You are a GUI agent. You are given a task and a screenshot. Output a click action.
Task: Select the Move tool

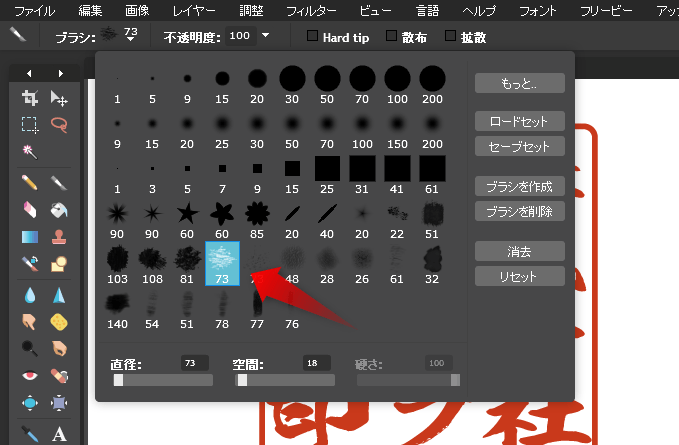coord(59,98)
